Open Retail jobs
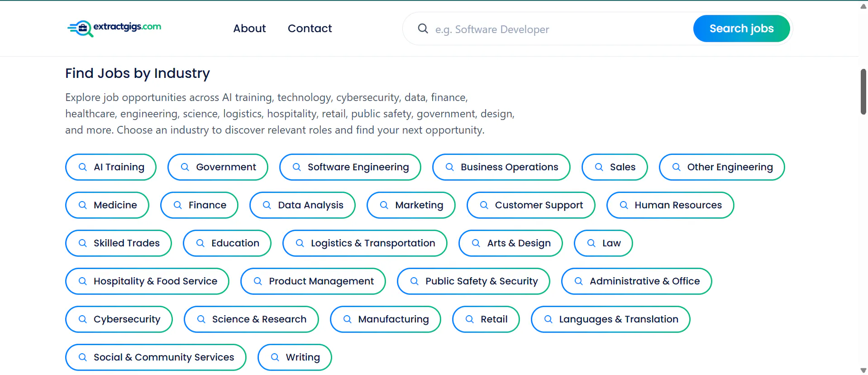This screenshot has width=868, height=375. tap(486, 319)
